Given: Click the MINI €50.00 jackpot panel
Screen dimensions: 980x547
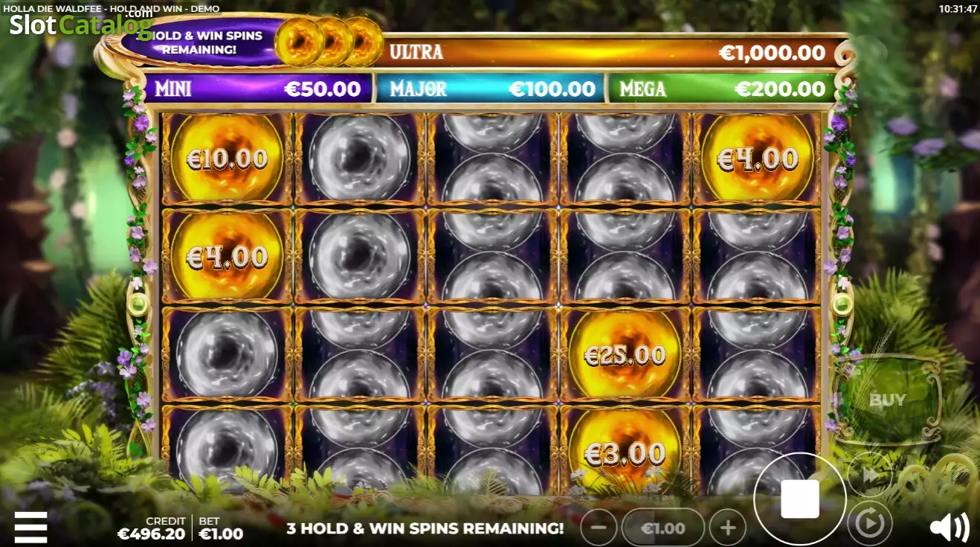Looking at the screenshot, I should [258, 89].
